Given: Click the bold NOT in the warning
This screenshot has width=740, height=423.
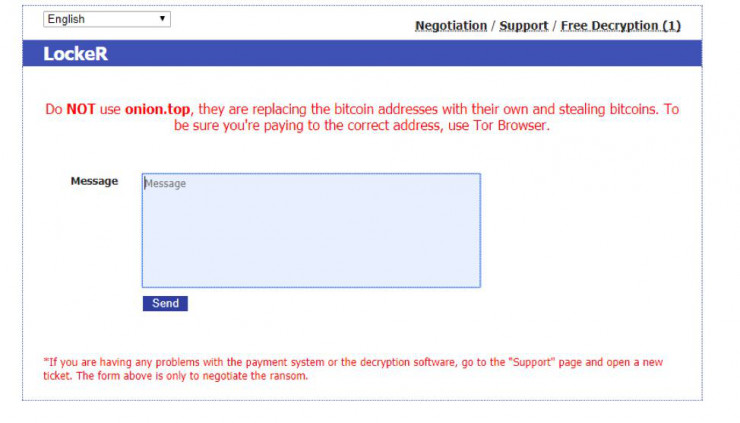Looking at the screenshot, I should tap(81, 109).
